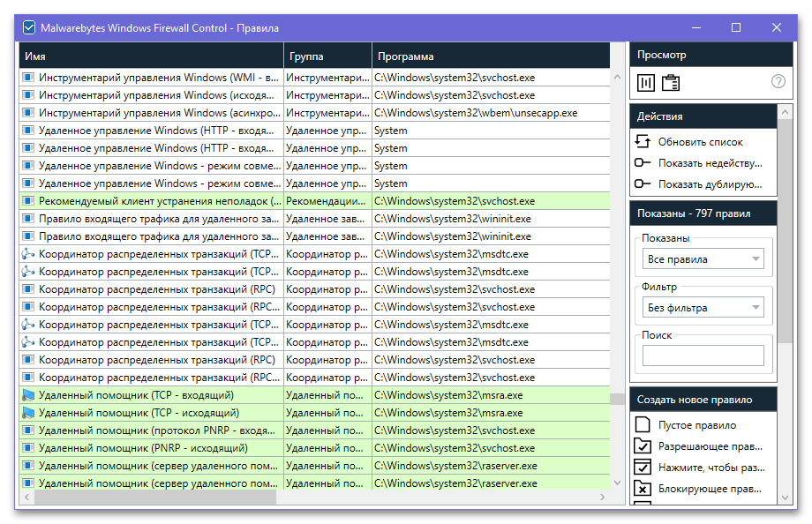Image resolution: width=812 pixels, height=524 pixels.
Task: Click the icon of Удаленный помощник (TCP - исходящий)
Action: [x=28, y=413]
